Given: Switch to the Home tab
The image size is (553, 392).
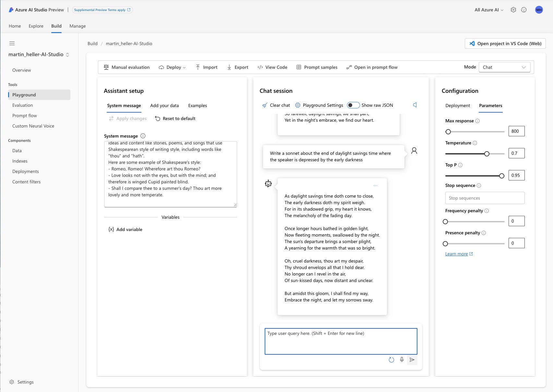Looking at the screenshot, I should click(15, 26).
